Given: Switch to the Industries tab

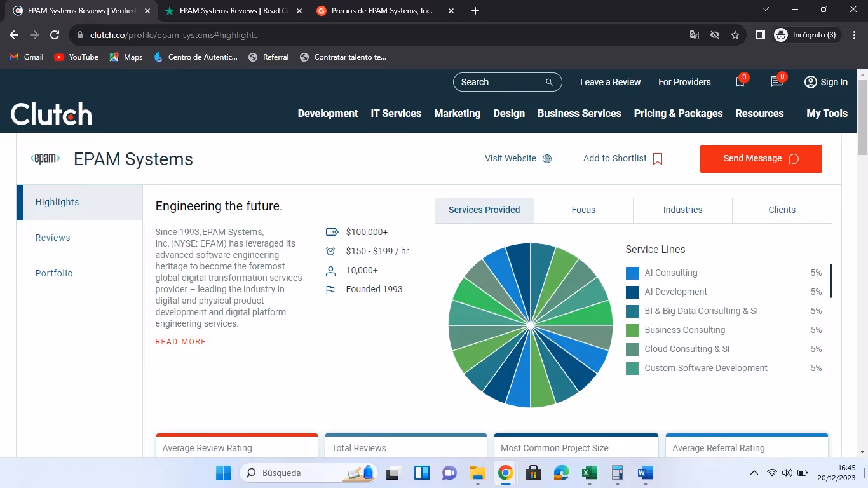Looking at the screenshot, I should tap(682, 210).
